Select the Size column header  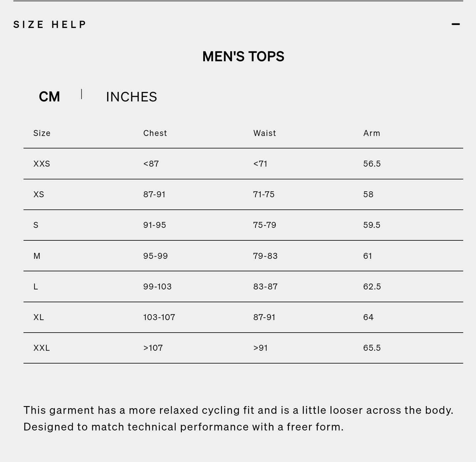[42, 133]
